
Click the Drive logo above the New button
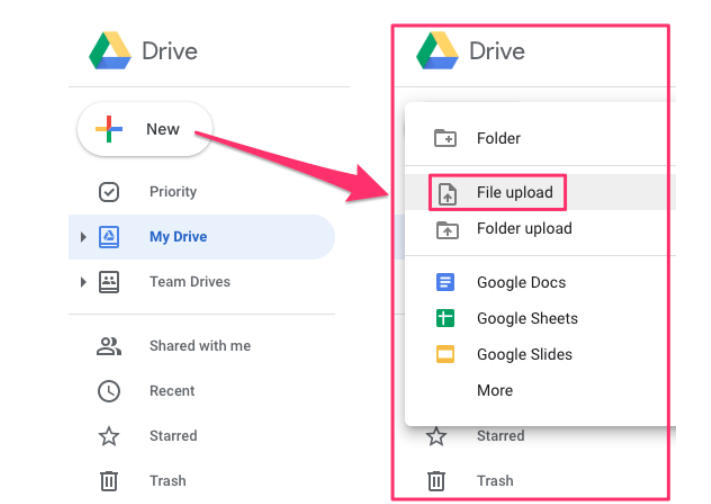(110, 51)
